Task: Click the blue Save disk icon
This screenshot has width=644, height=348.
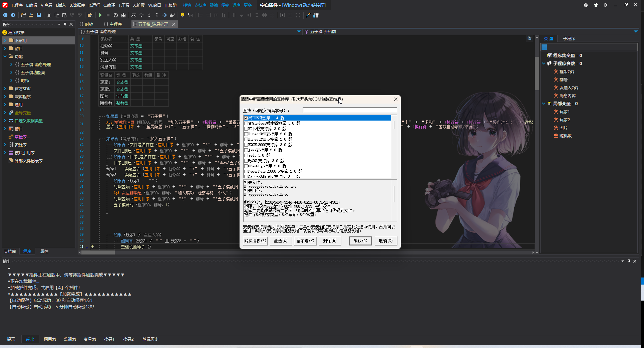Action: click(x=39, y=15)
